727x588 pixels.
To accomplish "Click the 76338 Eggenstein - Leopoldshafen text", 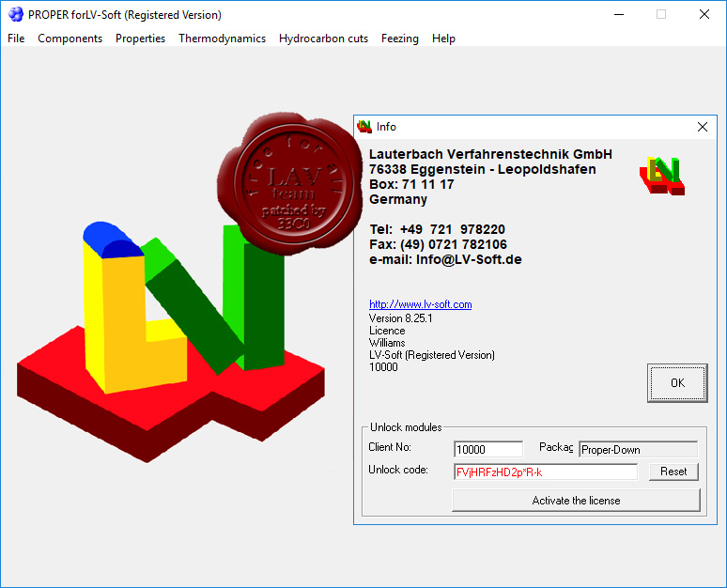I will point(483,169).
